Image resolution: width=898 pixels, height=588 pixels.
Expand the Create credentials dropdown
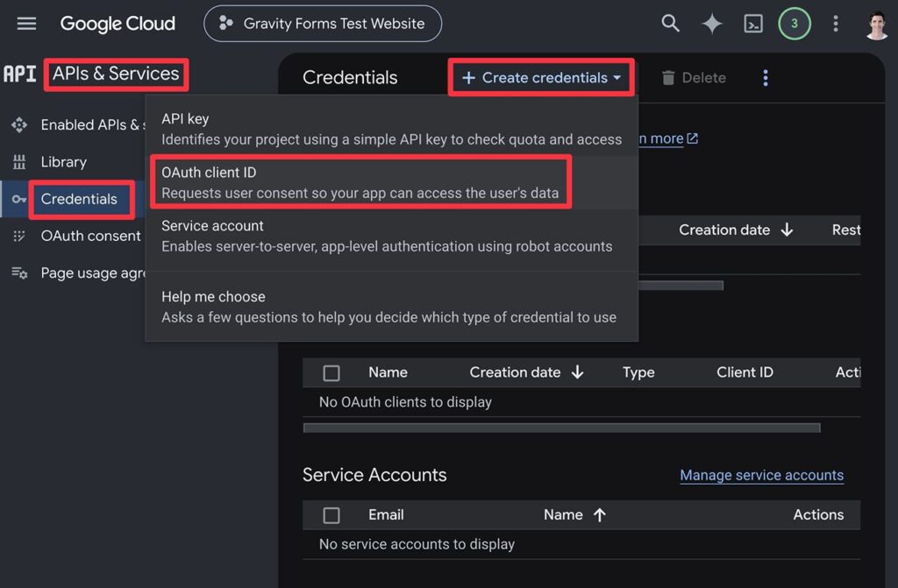point(541,77)
